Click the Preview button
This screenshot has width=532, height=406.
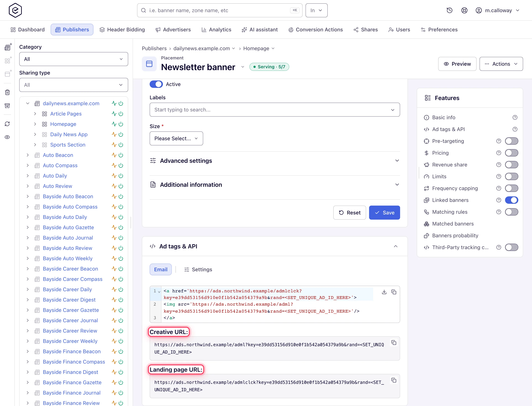[x=457, y=64]
